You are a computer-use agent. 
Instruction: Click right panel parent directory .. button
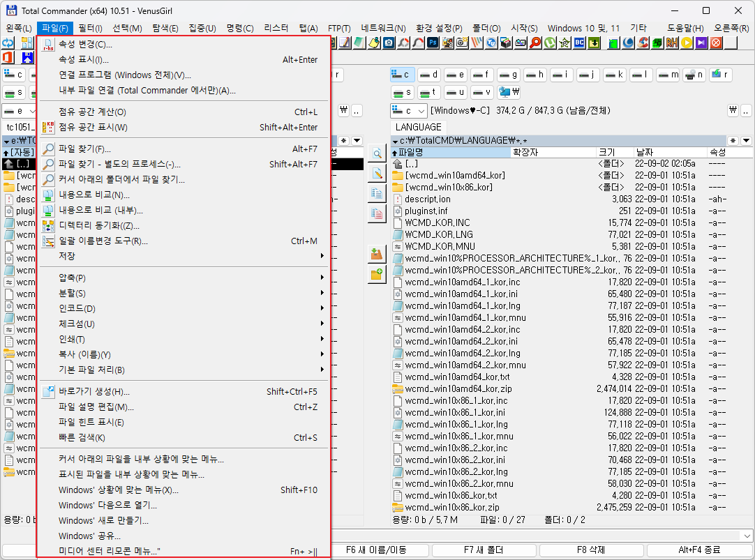click(746, 111)
